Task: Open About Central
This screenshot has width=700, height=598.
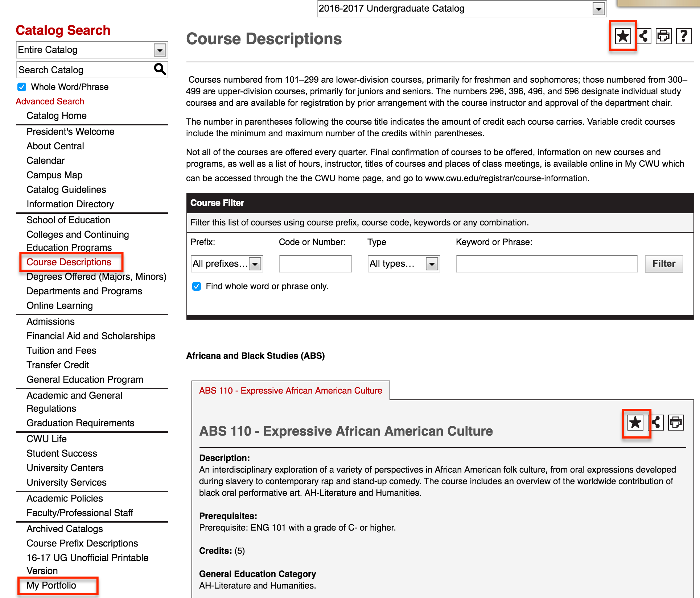Action: pos(55,146)
